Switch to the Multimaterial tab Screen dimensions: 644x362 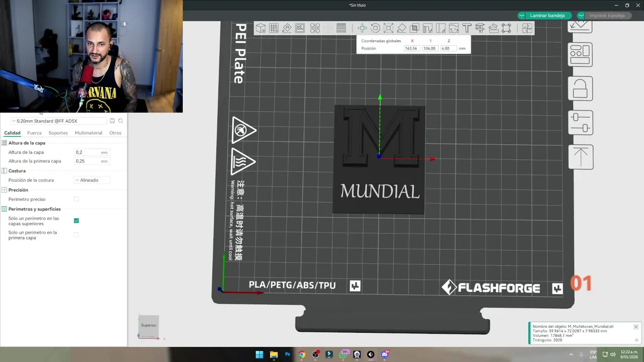tap(89, 133)
